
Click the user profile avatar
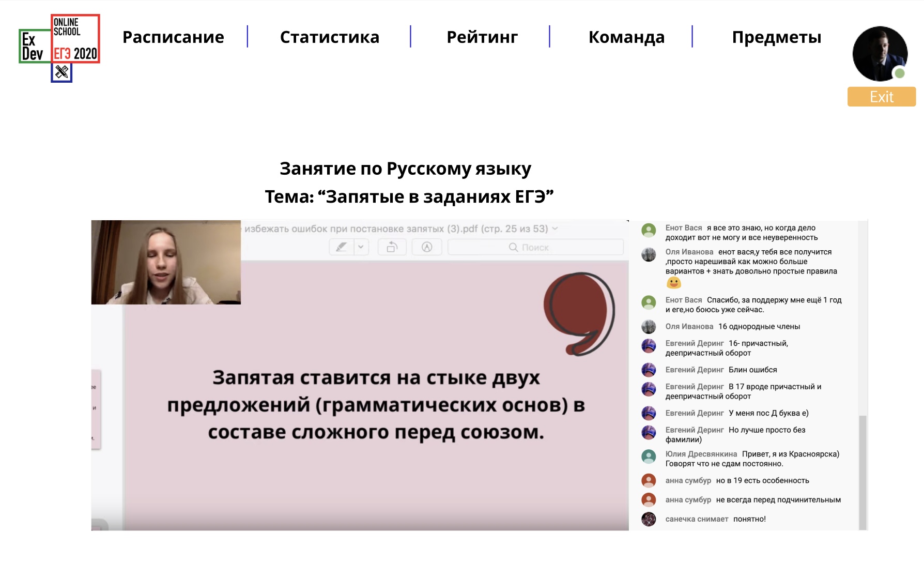880,54
